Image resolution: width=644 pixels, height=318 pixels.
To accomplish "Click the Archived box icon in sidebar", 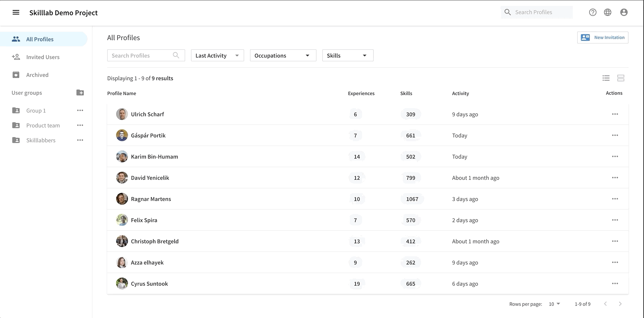I will [x=16, y=75].
